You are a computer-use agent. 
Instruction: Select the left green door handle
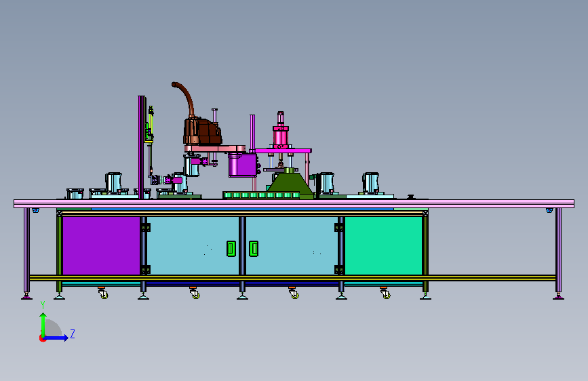[231, 249]
